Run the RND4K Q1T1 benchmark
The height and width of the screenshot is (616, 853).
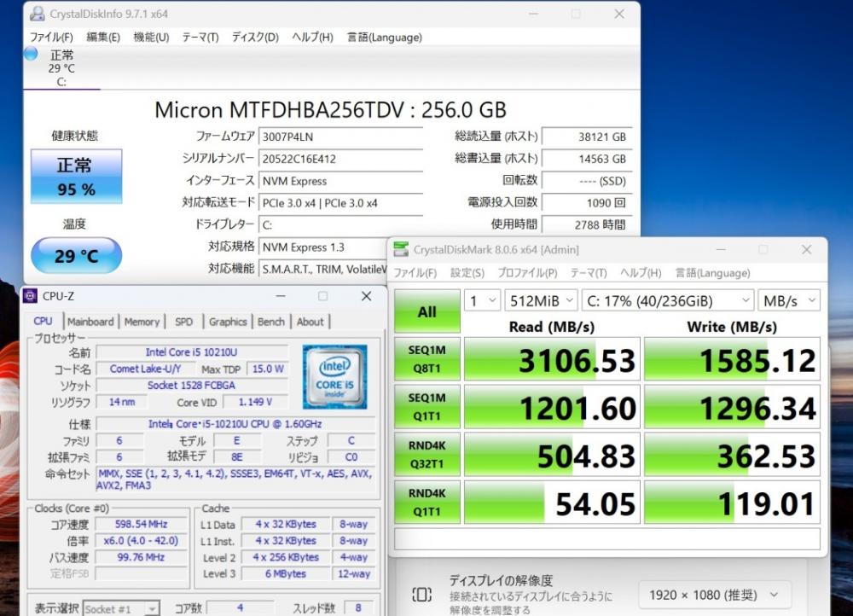pyautogui.click(x=427, y=502)
